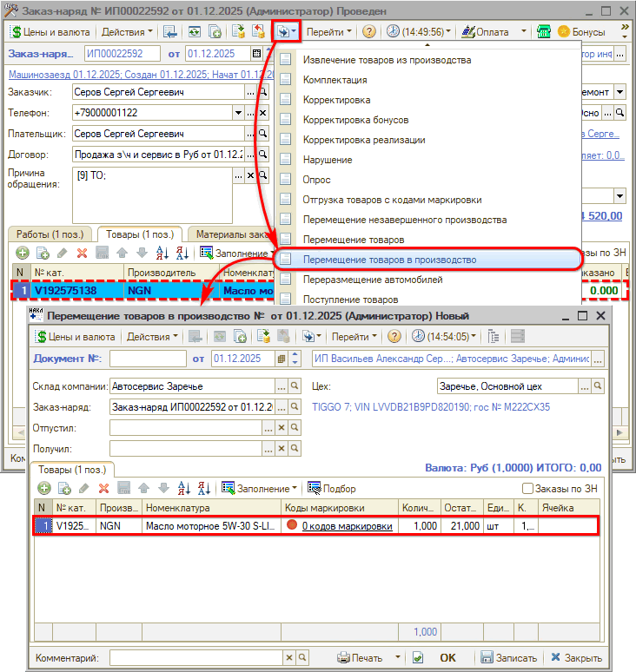Click the red delete row icon in Перемещение window
Image resolution: width=636 pixels, height=672 pixels.
(x=103, y=489)
